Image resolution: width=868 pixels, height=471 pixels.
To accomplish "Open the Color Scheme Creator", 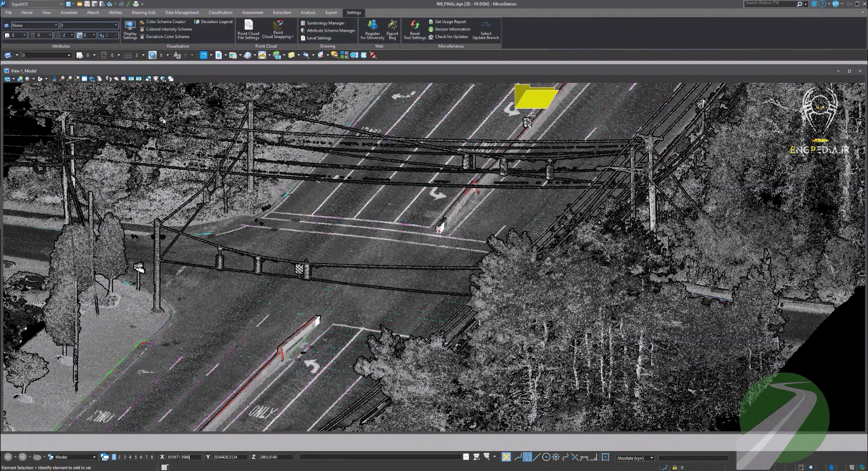I will (x=165, y=22).
